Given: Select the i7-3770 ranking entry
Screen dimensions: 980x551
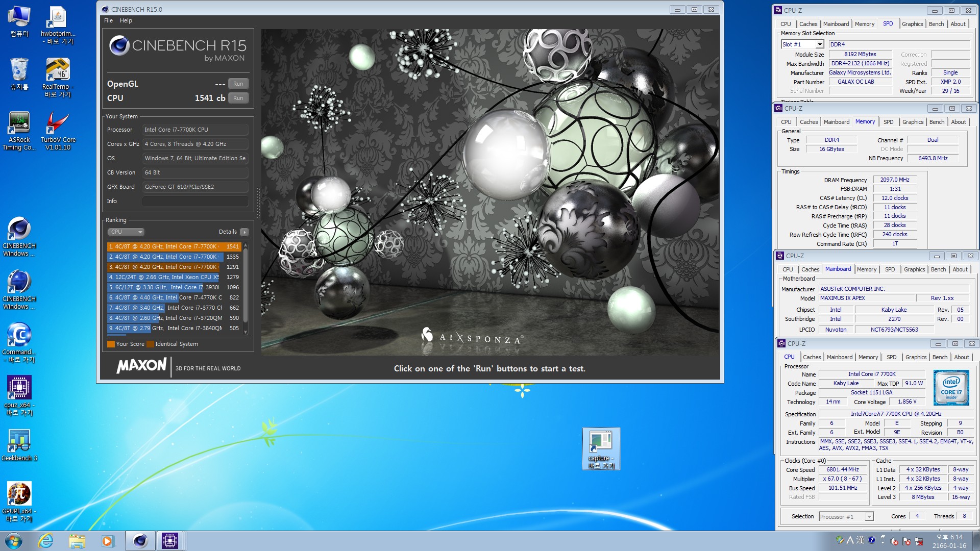Looking at the screenshot, I should click(174, 308).
